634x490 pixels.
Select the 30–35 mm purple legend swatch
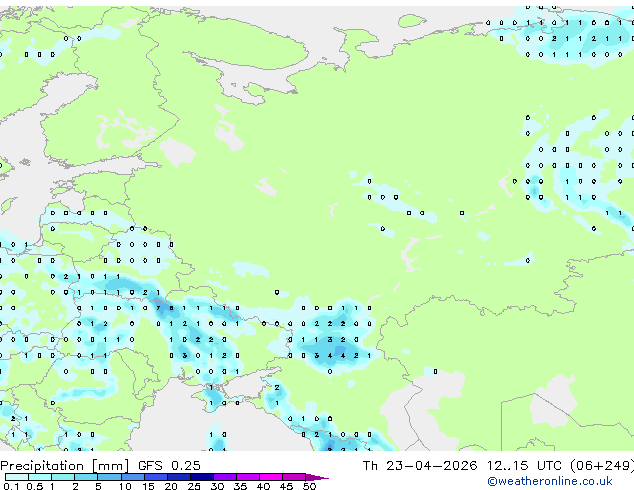(x=224, y=477)
